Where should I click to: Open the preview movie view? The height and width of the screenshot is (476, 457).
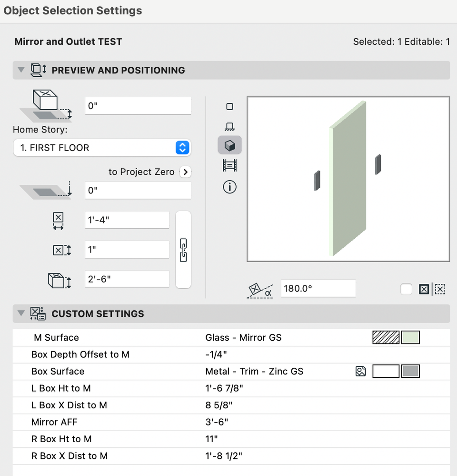coord(229,165)
